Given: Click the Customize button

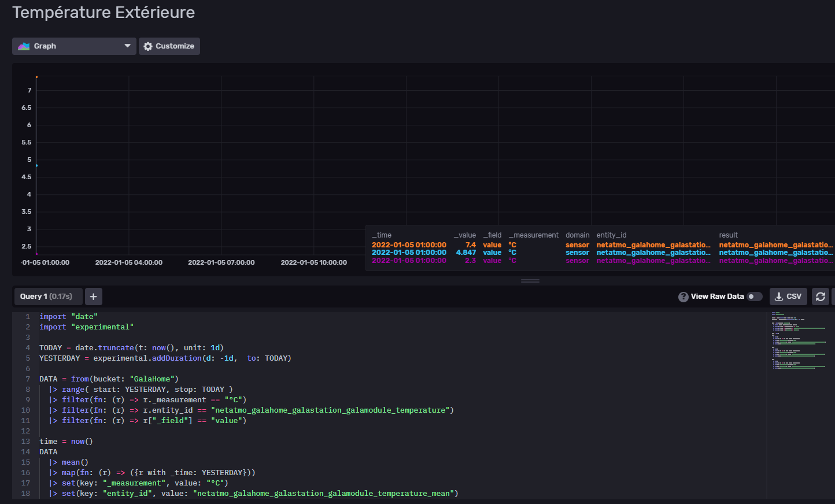Looking at the screenshot, I should [x=169, y=46].
